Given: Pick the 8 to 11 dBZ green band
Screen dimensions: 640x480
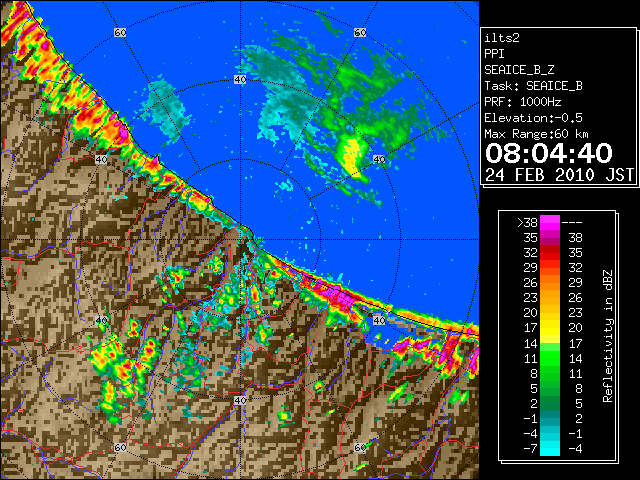Looking at the screenshot, I should point(550,373).
